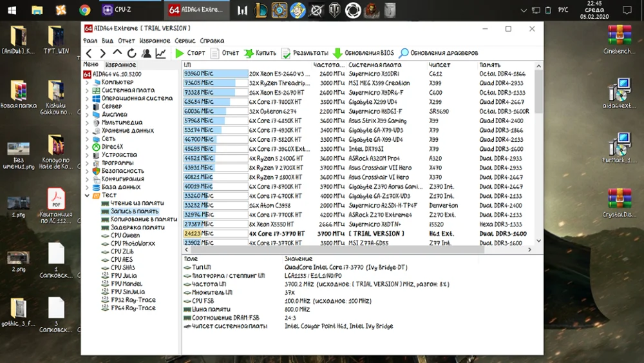
Task: Open the Отчет menu in the menu bar
Action: pos(126,41)
